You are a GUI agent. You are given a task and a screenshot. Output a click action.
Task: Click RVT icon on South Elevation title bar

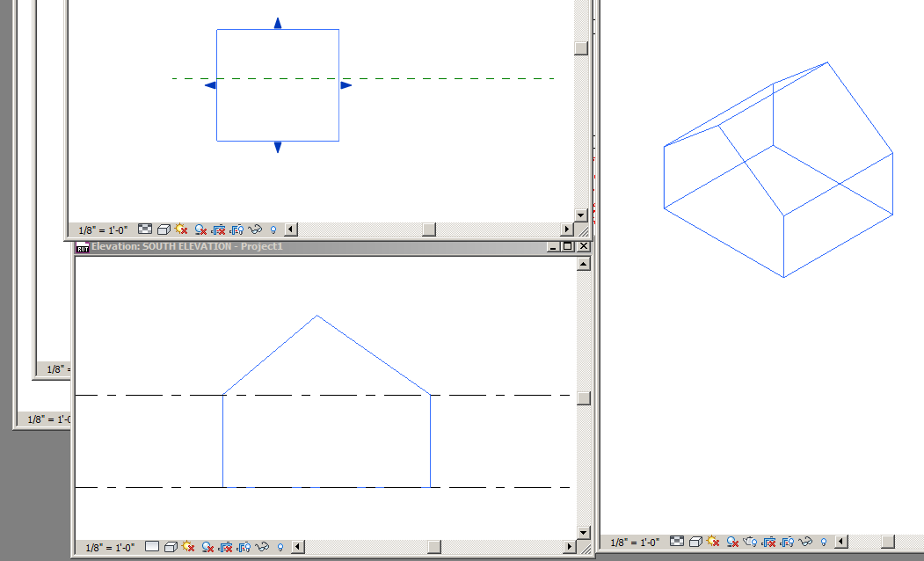tap(83, 247)
